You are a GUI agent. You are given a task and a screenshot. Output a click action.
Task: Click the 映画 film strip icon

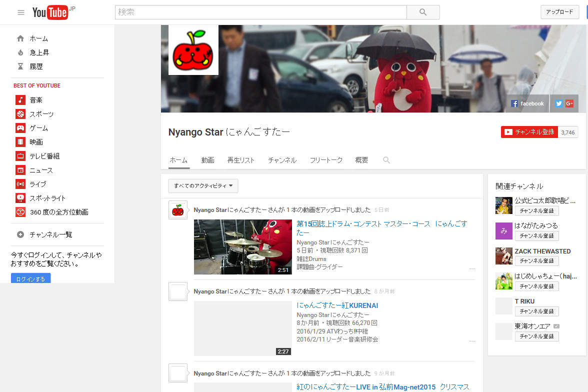(20, 142)
